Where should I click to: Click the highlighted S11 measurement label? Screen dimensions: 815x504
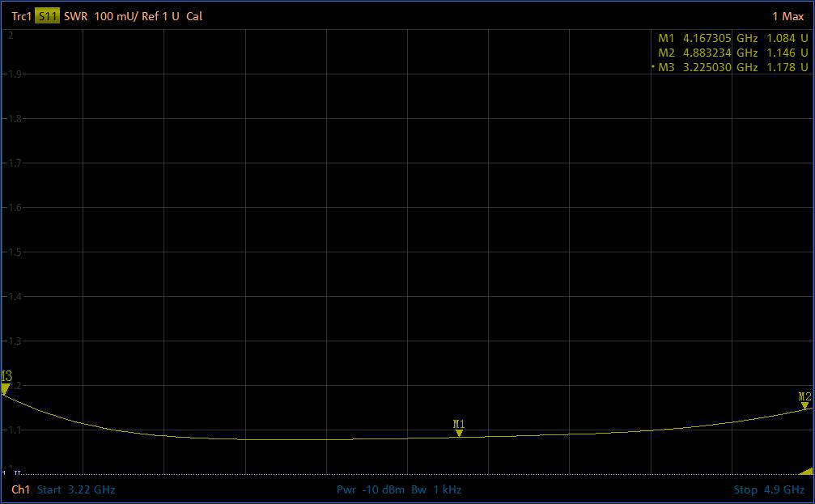click(x=48, y=17)
